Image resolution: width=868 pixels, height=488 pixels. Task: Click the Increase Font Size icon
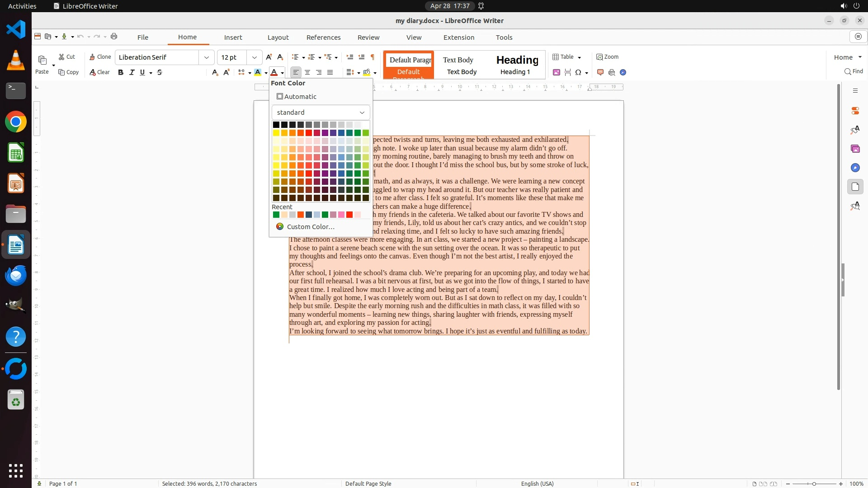269,57
